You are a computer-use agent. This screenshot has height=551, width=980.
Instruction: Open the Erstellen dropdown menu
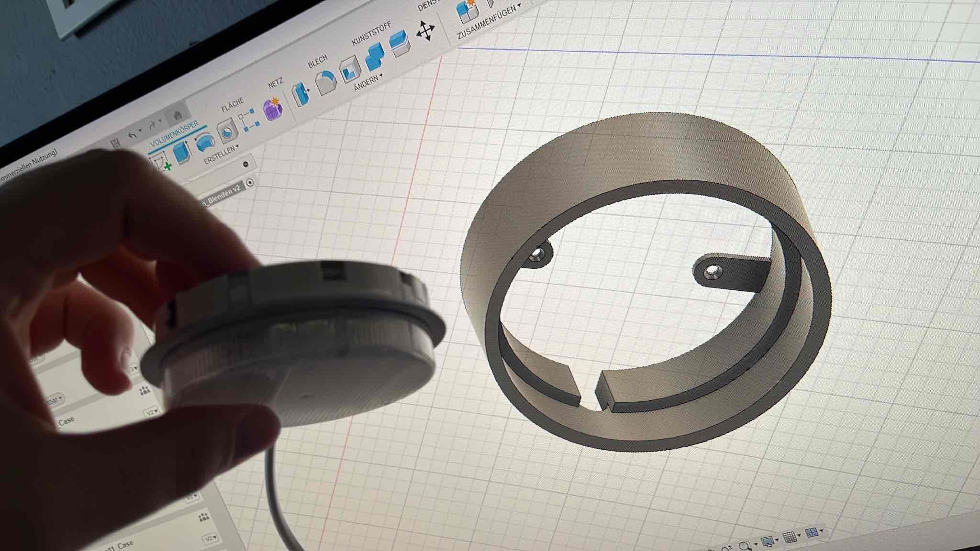tap(222, 154)
